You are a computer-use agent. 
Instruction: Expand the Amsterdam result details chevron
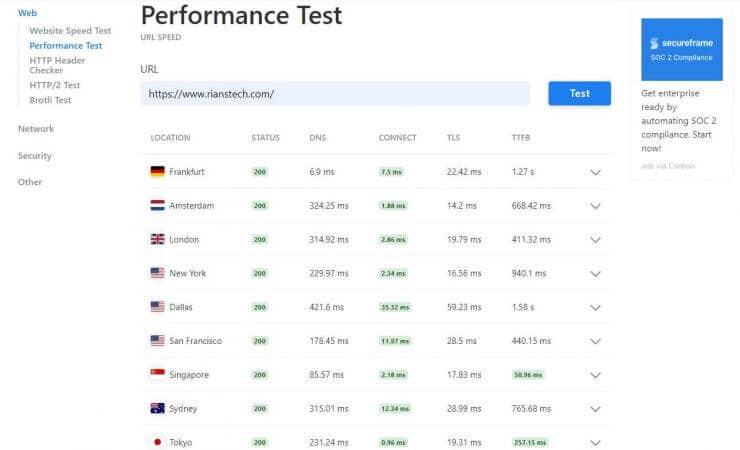[596, 206]
